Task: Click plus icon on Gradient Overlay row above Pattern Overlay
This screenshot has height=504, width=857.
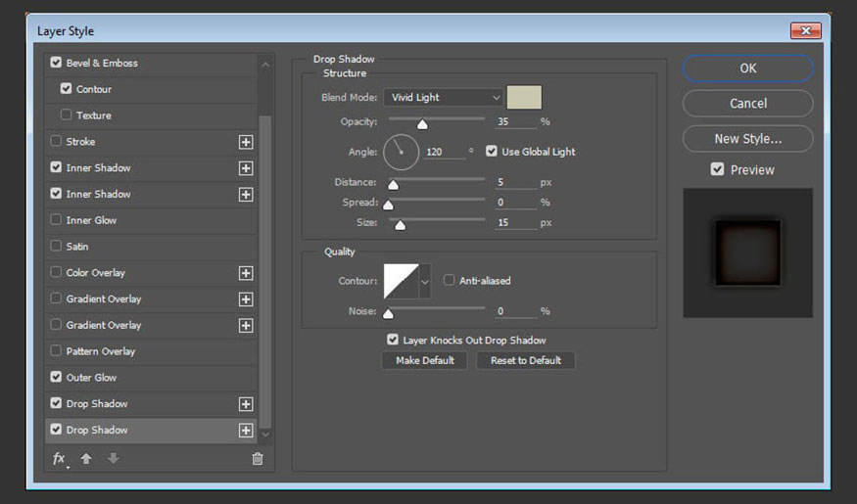Action: [246, 326]
